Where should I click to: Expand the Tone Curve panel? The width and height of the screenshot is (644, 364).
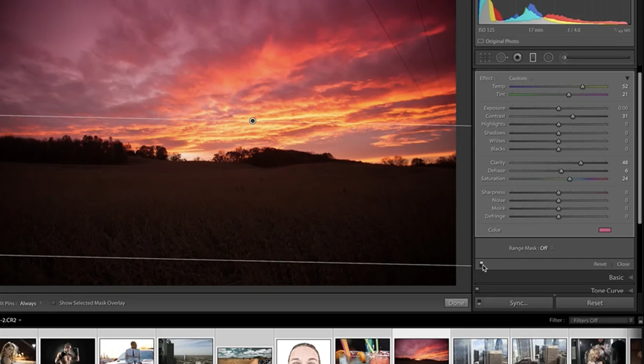611,290
